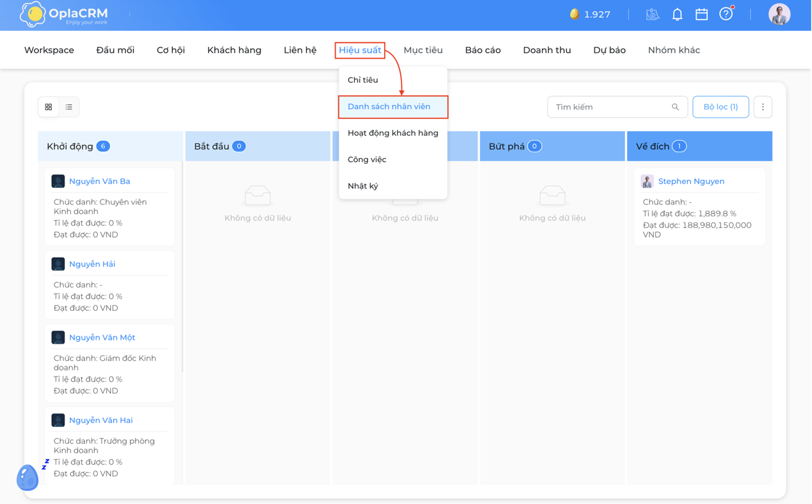Image resolution: width=812 pixels, height=504 pixels.
Task: Open Nguyễn Văn Hai employee link
Action: 101,420
